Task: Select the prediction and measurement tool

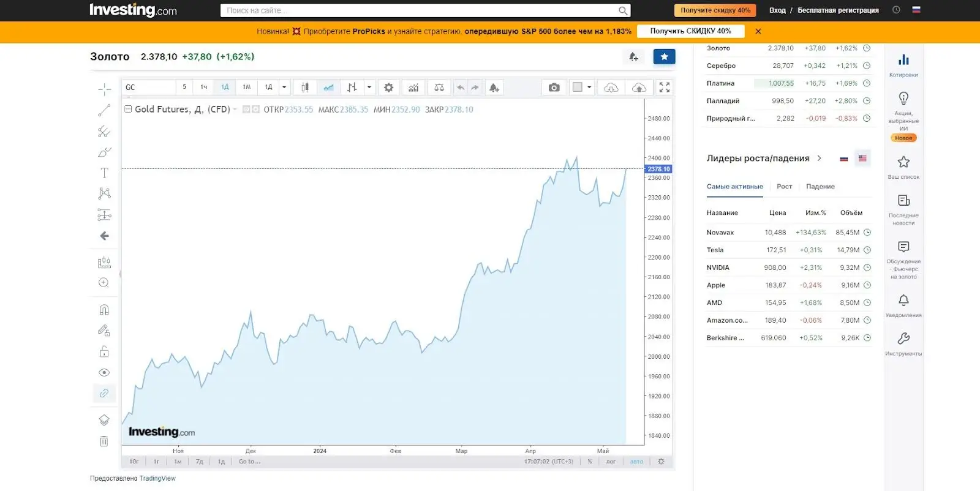Action: [104, 214]
